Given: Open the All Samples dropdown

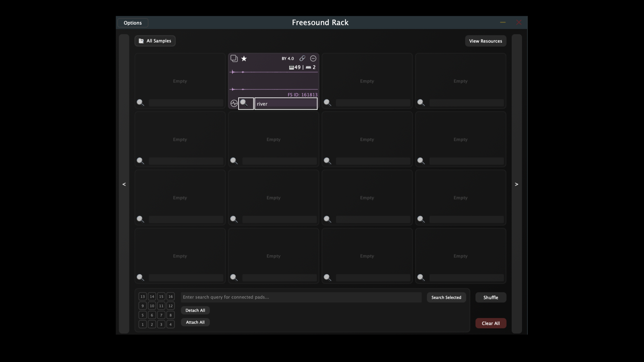Looking at the screenshot, I should (x=155, y=41).
